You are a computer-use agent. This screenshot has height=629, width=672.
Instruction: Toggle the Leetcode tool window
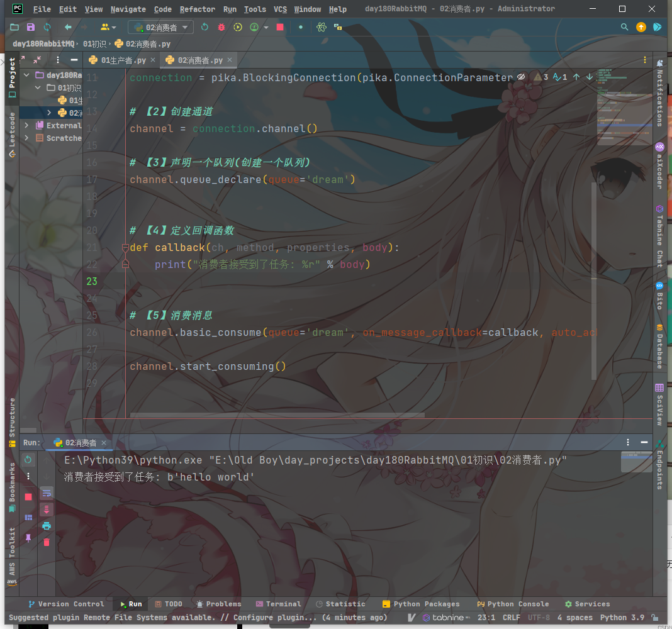(12, 135)
